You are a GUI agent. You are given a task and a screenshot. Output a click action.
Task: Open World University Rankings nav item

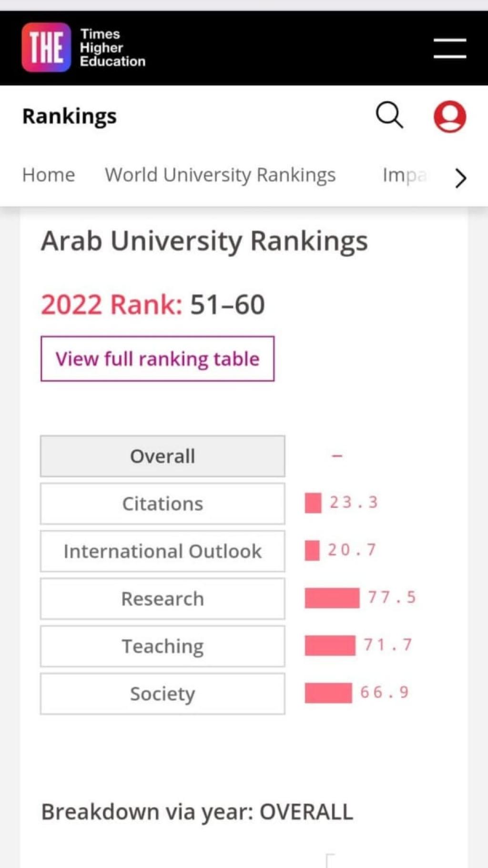(x=220, y=175)
